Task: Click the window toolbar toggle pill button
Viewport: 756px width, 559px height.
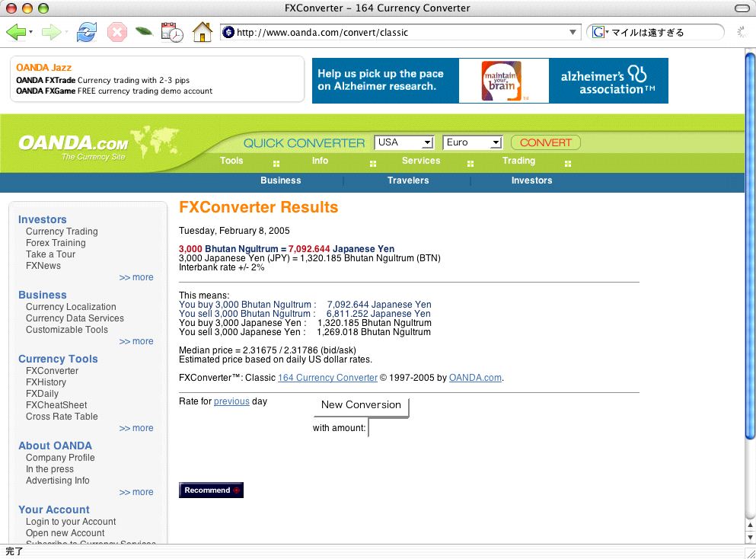Action: pos(742,8)
